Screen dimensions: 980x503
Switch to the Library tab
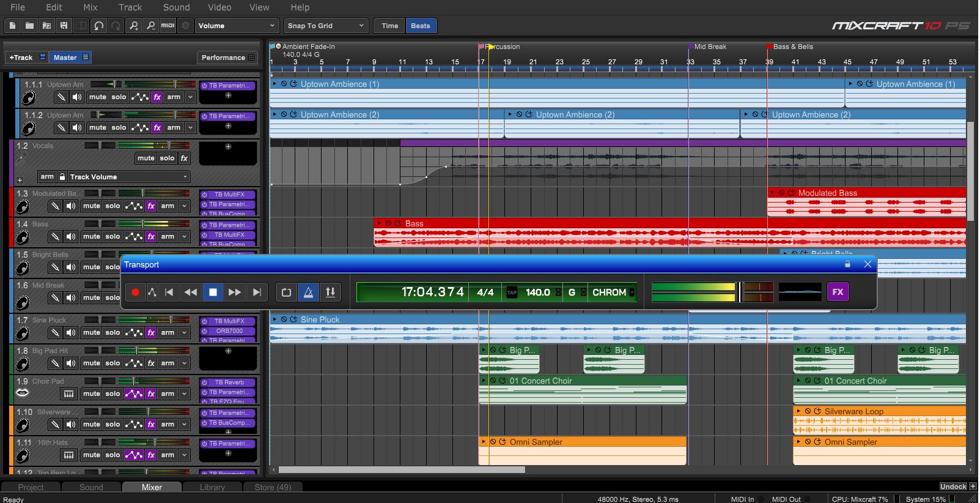(212, 487)
